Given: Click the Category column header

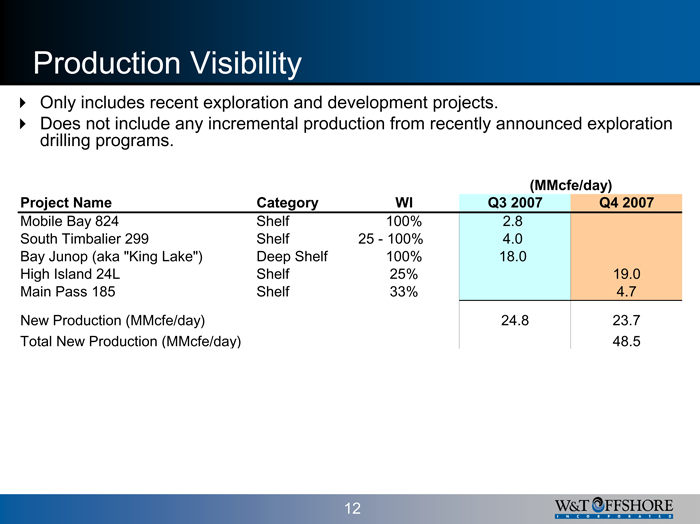Looking at the screenshot, I should [x=287, y=203].
